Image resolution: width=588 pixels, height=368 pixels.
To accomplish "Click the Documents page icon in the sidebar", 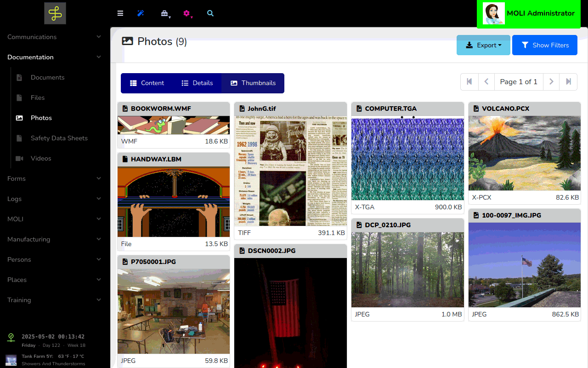I will pos(19,77).
